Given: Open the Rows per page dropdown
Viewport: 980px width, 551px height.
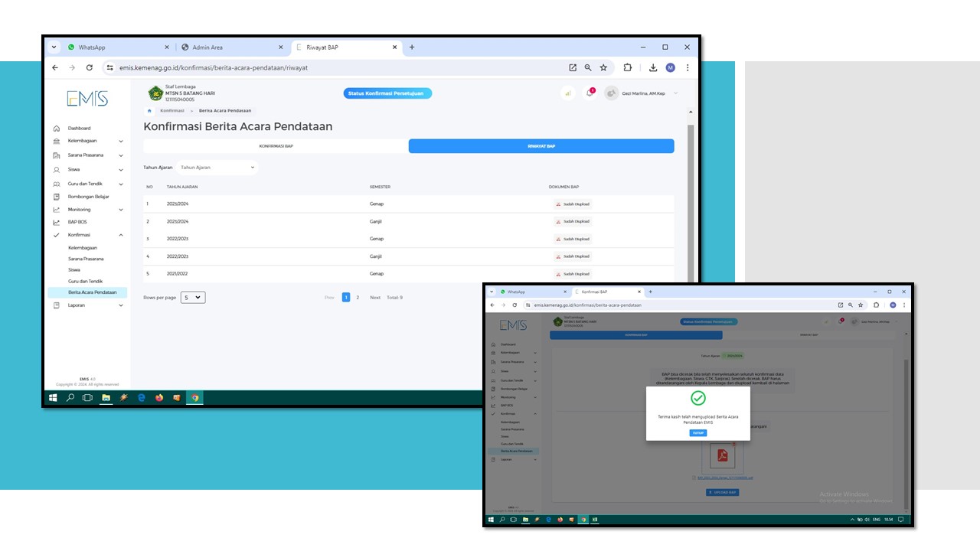Looking at the screenshot, I should (x=193, y=298).
